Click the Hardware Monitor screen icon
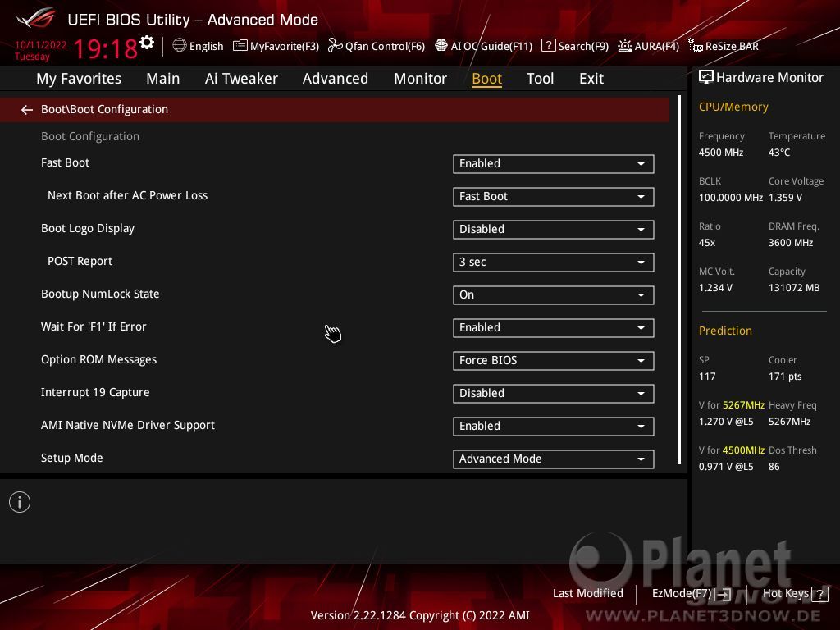This screenshot has width=840, height=630. pyautogui.click(x=706, y=78)
